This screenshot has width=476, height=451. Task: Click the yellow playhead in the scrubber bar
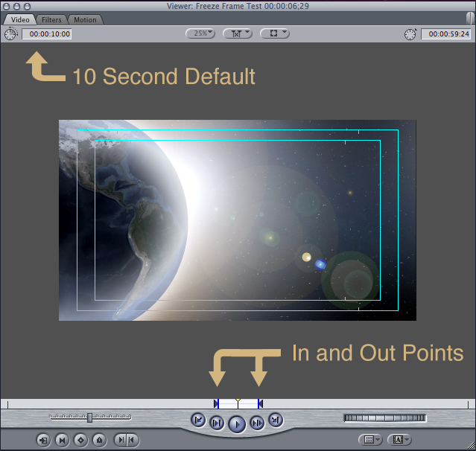point(238,403)
